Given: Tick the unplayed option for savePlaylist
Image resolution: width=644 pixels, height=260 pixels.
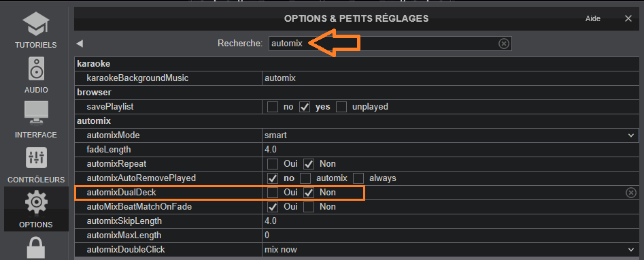Looking at the screenshot, I should (x=341, y=107).
